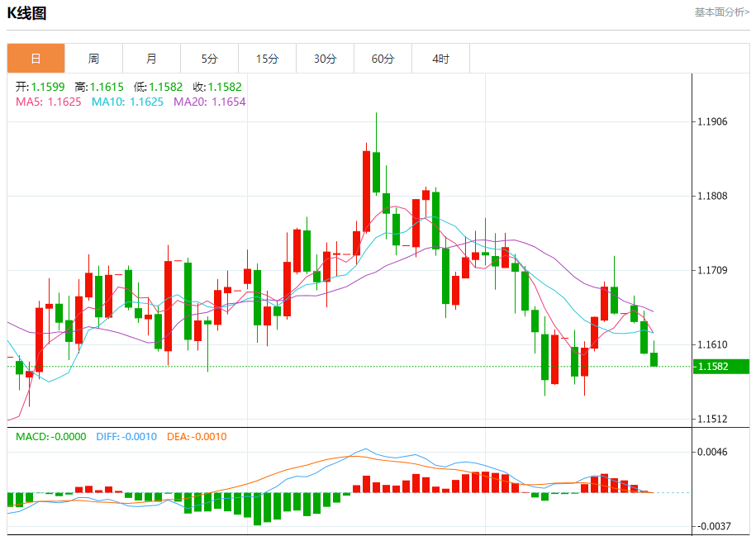This screenshot has height=536, width=756.
Task: Click the MA20 legend label
Action: point(209,102)
